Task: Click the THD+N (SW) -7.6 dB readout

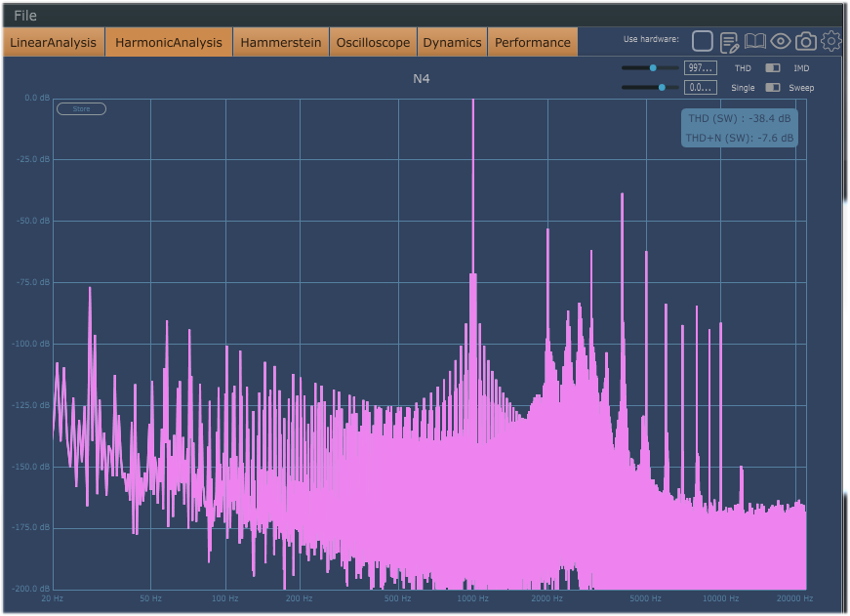Action: click(x=740, y=138)
